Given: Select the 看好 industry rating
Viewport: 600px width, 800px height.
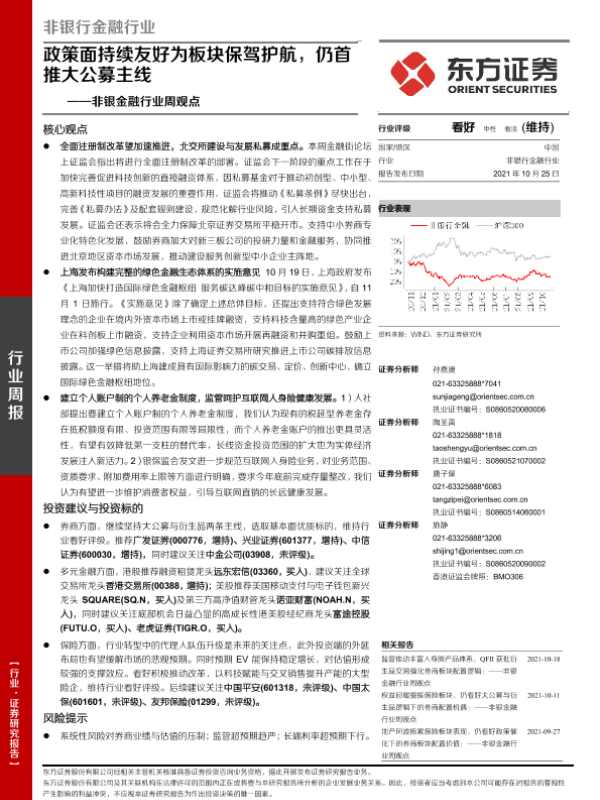Looking at the screenshot, I should [462, 127].
